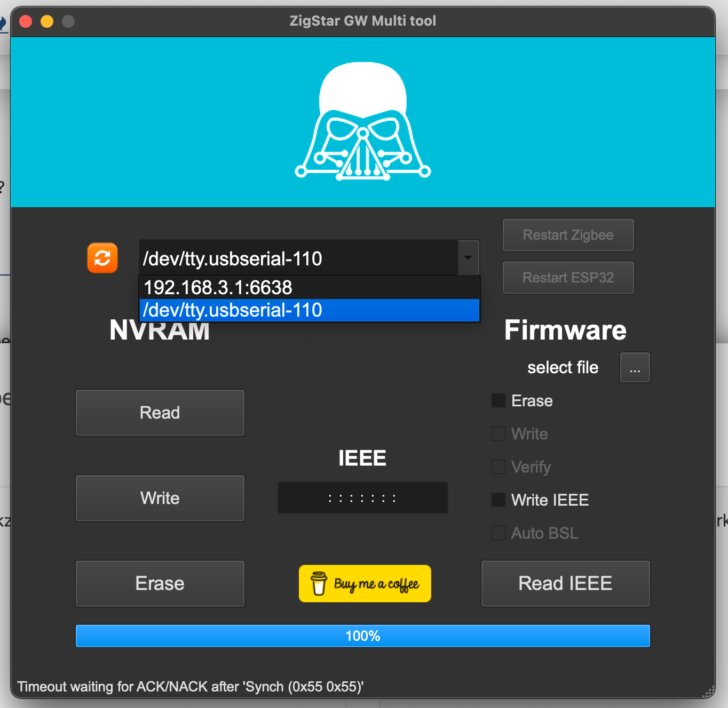Click the red close window button

(26, 21)
